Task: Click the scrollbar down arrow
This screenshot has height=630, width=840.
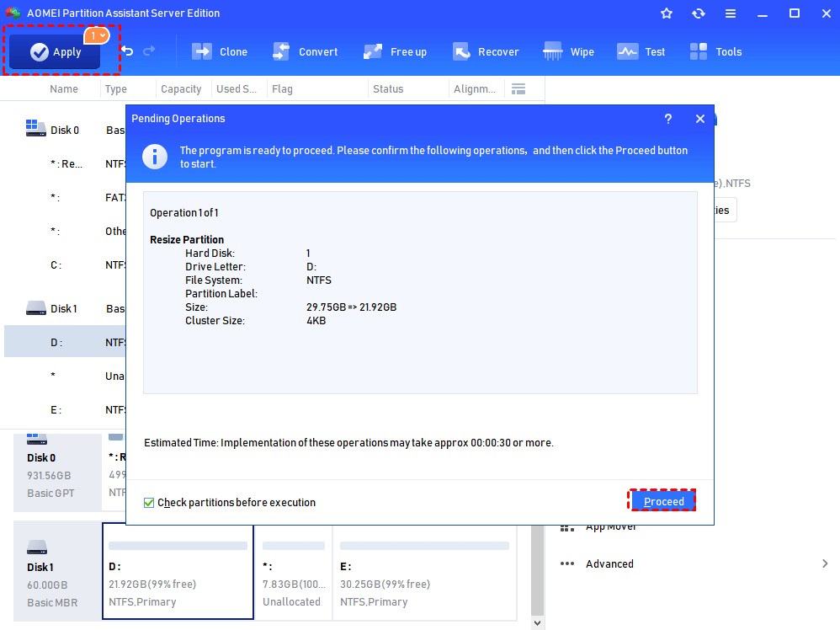Action: (x=537, y=622)
